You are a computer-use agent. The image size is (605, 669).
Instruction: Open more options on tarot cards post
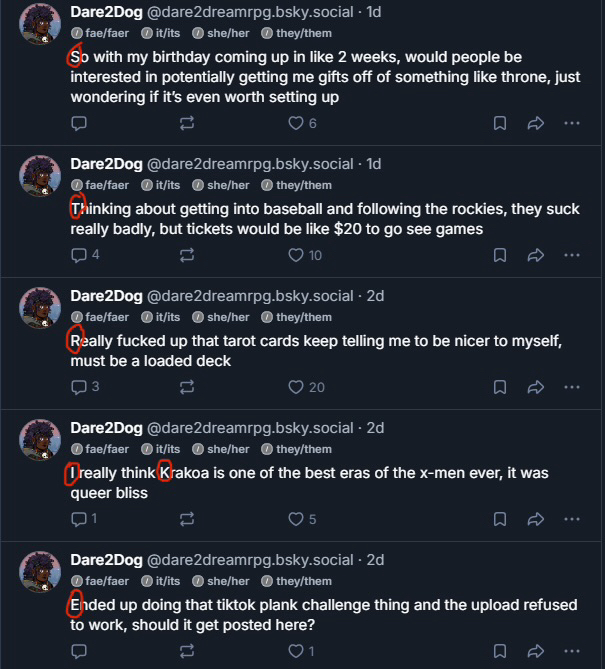click(572, 387)
